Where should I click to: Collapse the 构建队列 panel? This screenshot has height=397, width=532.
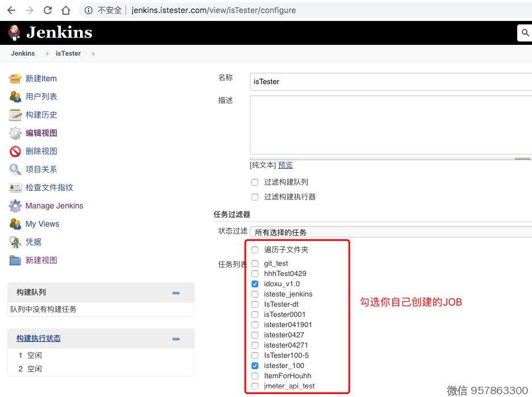tap(176, 293)
